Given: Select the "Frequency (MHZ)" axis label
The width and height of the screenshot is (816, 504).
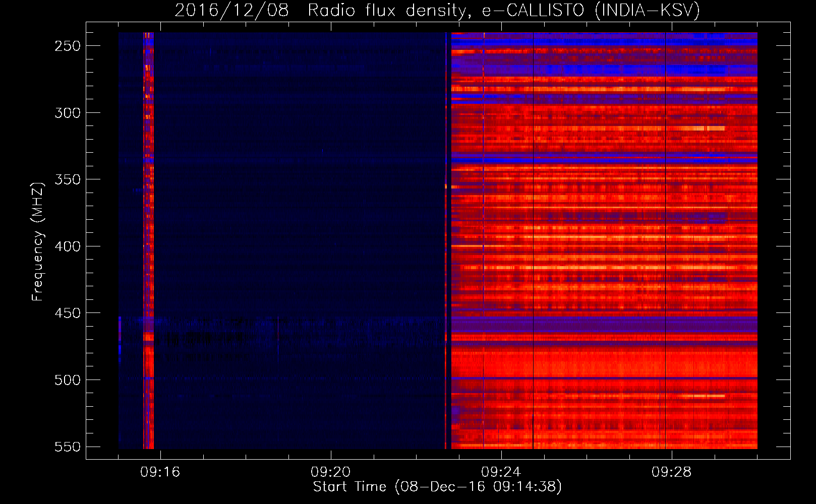Looking at the screenshot, I should (x=38, y=241).
